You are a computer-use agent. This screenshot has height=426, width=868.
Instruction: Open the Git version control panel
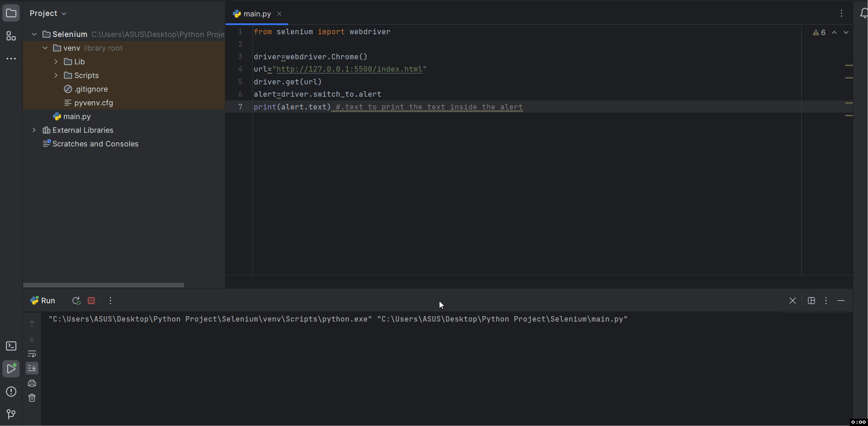pos(11,414)
